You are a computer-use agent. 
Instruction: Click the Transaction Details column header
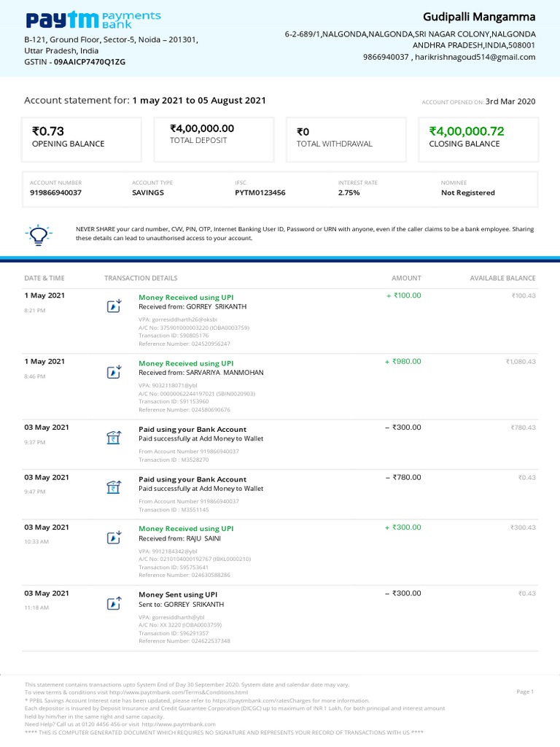141,278
